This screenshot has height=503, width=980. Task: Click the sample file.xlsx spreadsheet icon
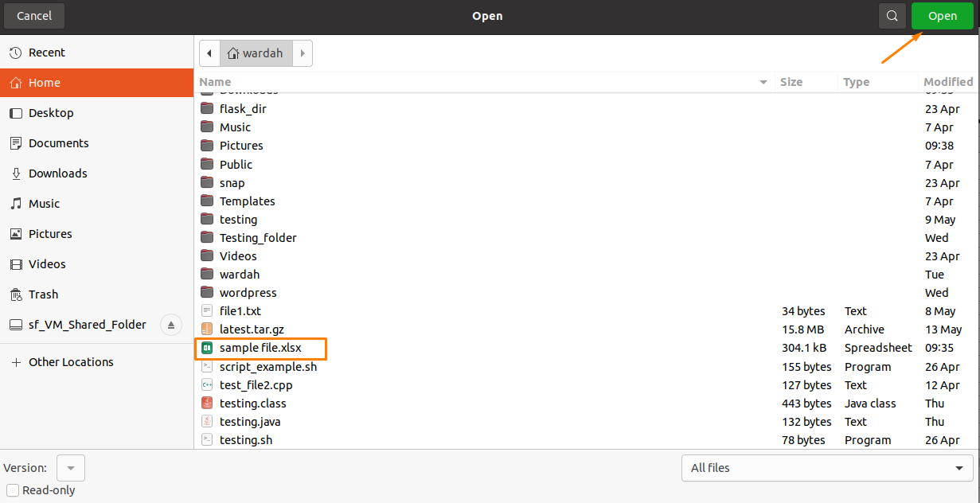[x=207, y=348]
